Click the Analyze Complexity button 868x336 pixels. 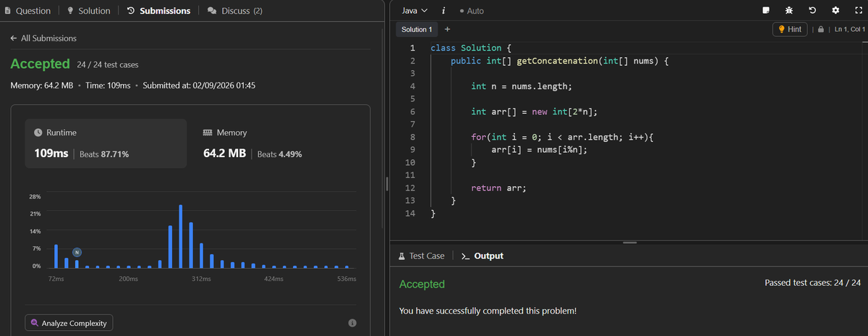click(69, 323)
